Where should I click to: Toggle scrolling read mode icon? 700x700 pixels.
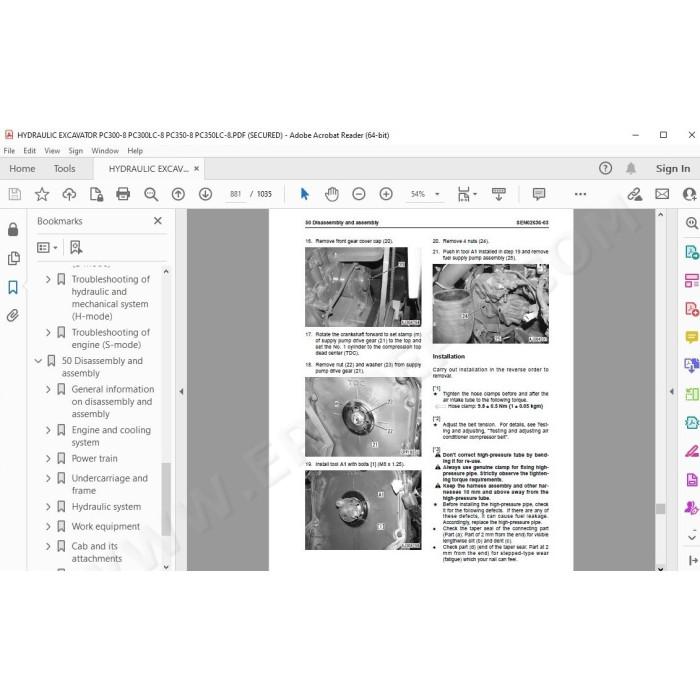pyautogui.click(x=499, y=194)
